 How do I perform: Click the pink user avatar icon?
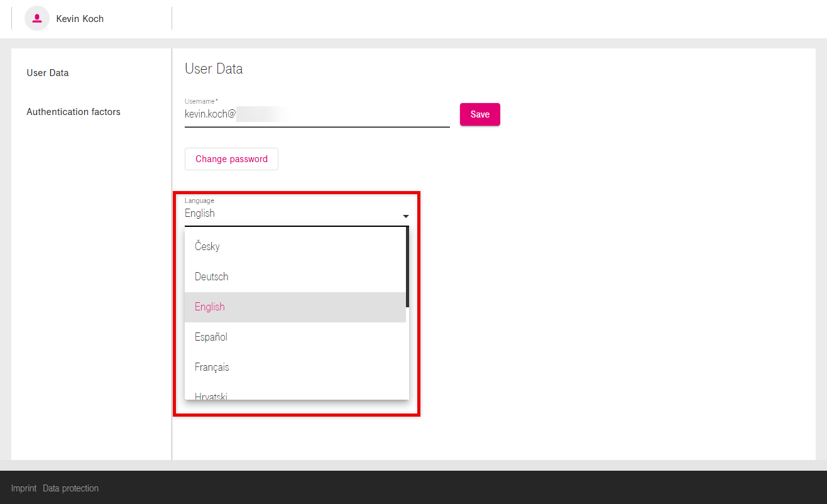37,18
